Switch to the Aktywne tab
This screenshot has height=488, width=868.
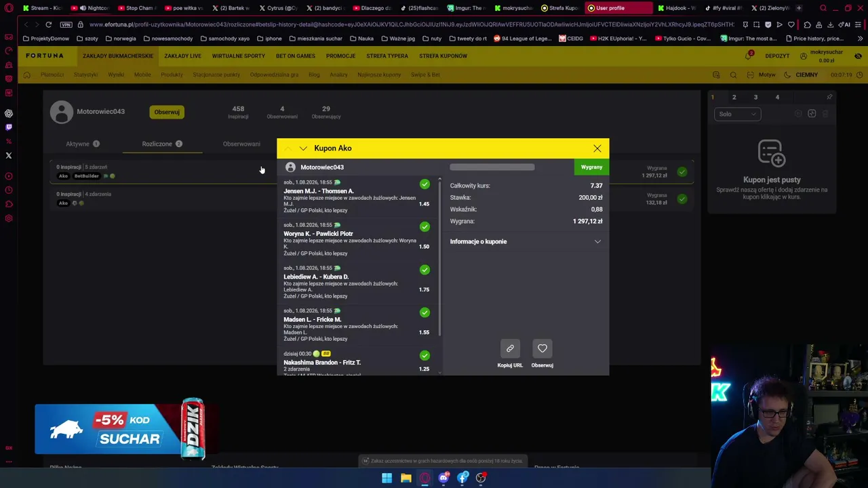click(x=83, y=144)
